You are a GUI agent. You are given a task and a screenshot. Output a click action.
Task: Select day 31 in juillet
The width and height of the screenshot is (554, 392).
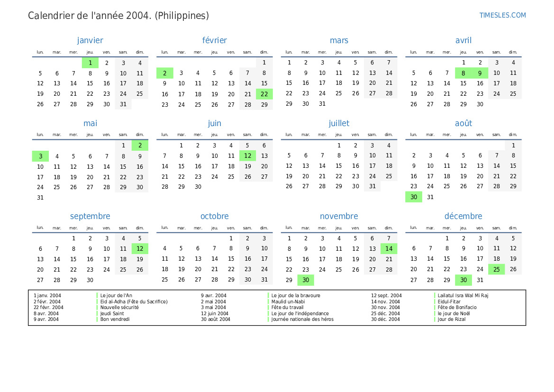tap(372, 186)
